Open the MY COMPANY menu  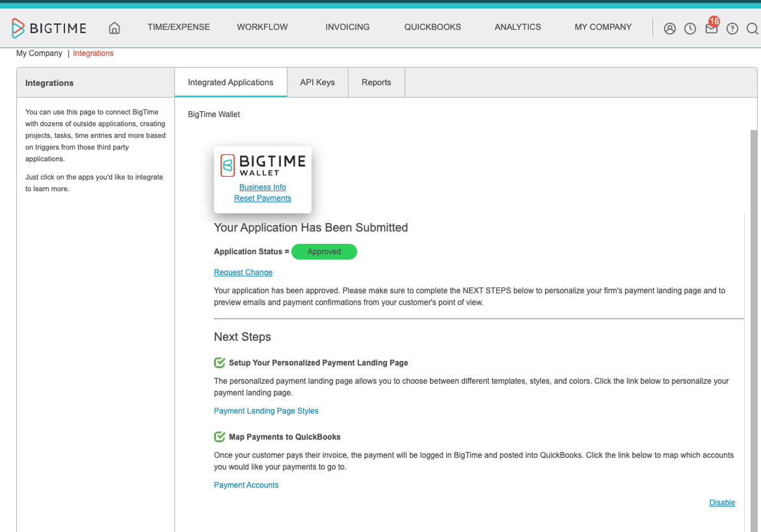click(x=603, y=27)
